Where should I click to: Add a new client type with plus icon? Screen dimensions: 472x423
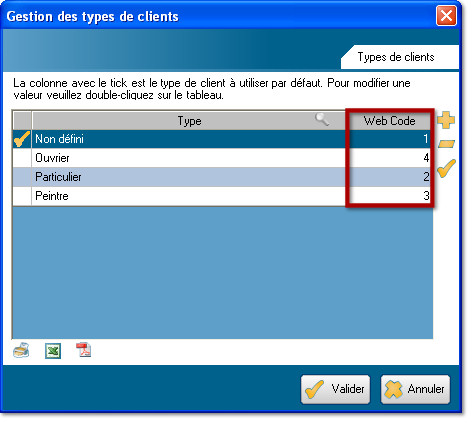(x=446, y=120)
